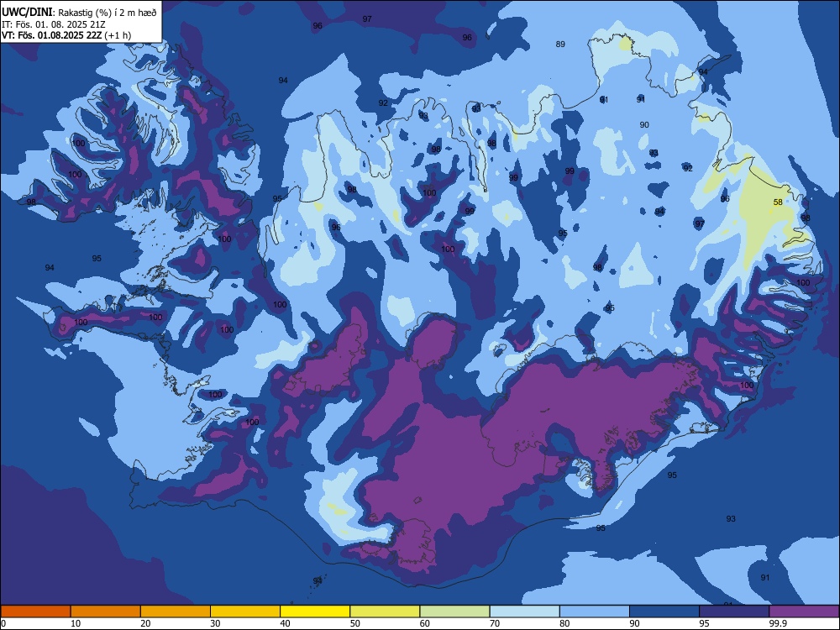Click the "89" humidity value on the map
The width and height of the screenshot is (840, 630).
tap(560, 44)
